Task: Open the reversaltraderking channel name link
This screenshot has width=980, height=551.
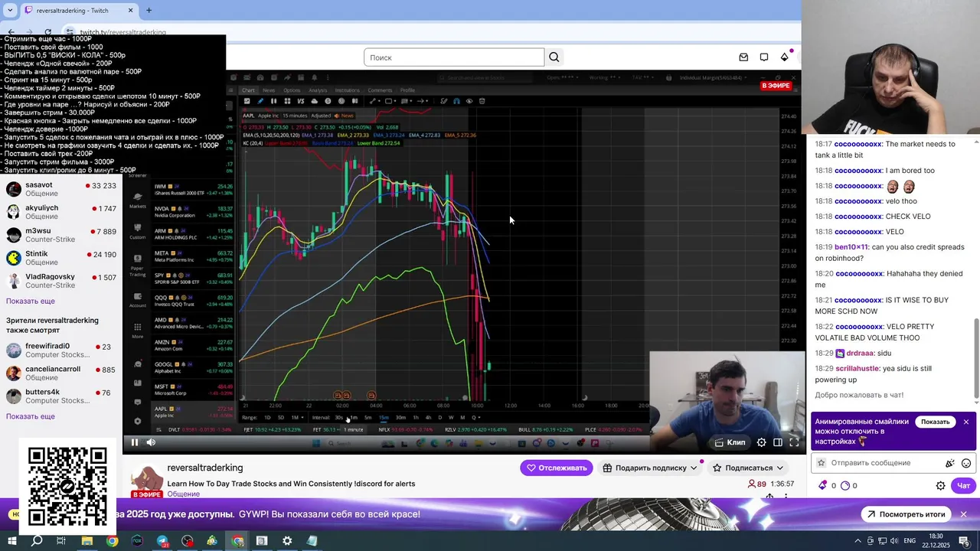Action: 205,468
